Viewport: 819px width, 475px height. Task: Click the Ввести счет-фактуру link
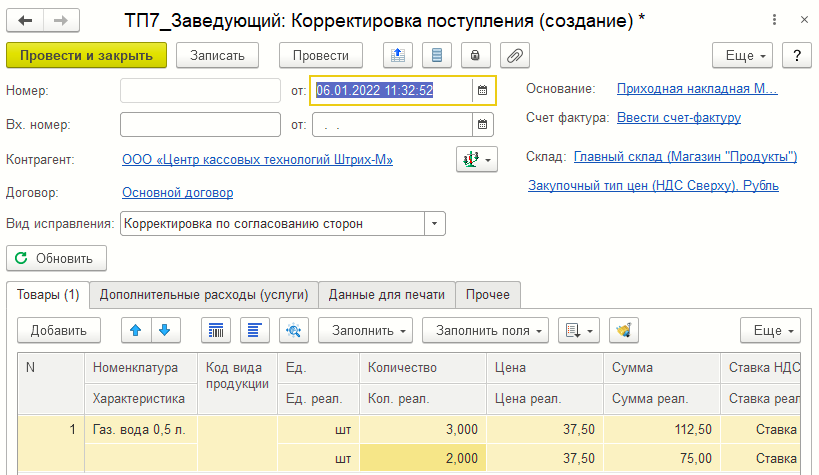coord(678,118)
